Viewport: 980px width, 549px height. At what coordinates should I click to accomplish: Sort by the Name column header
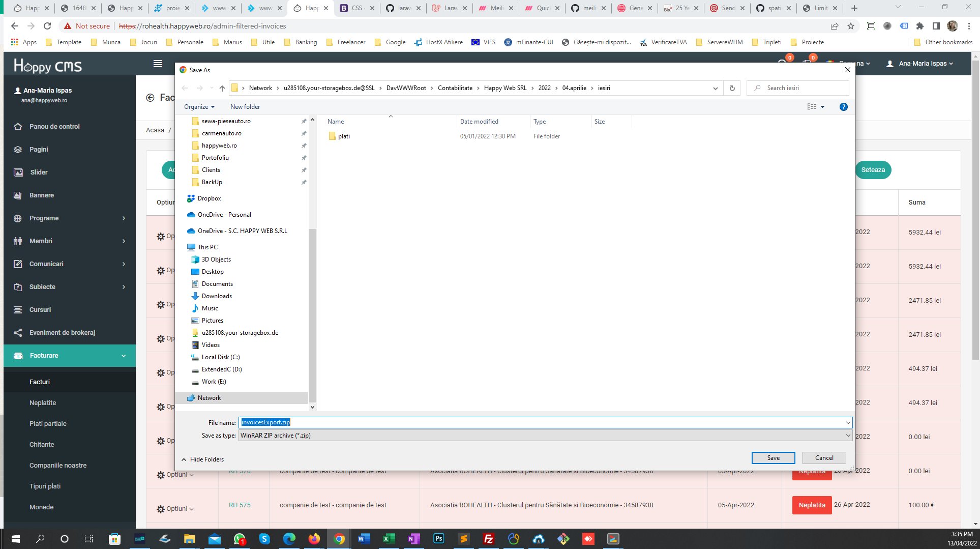336,122
